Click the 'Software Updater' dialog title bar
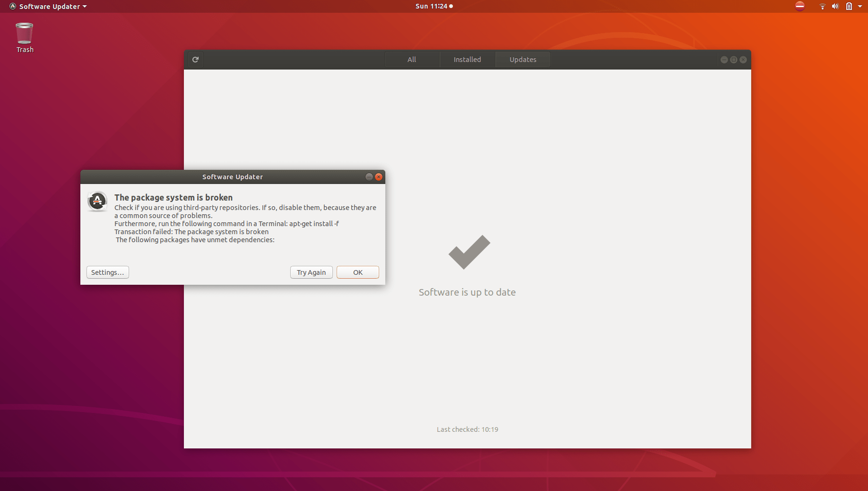 pyautogui.click(x=233, y=177)
